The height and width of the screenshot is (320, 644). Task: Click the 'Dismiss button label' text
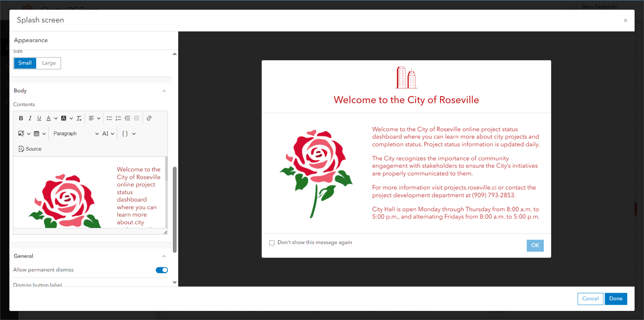pos(37,285)
